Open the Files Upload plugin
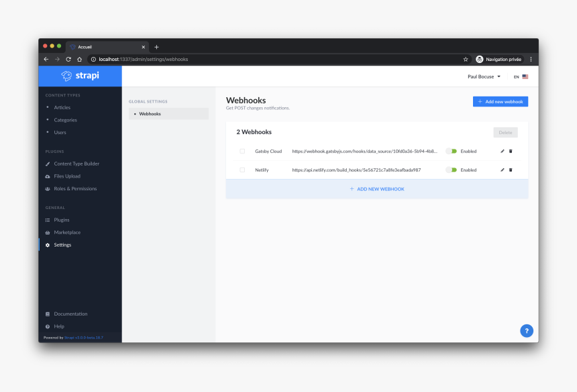Viewport: 577px width, 392px height. coord(67,176)
